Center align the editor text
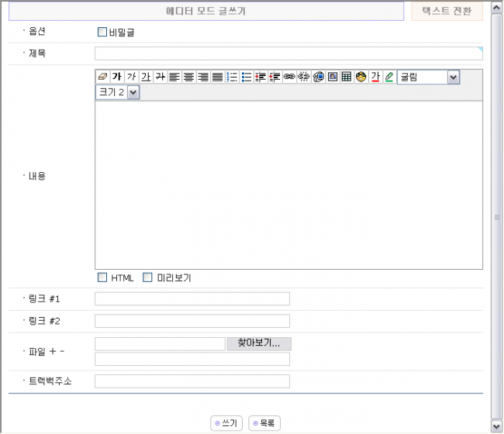504x434 pixels. pos(188,77)
